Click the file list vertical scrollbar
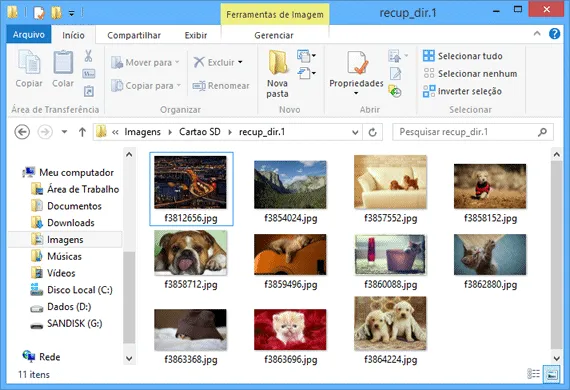Viewport: 570px width, 390px height. (556, 255)
